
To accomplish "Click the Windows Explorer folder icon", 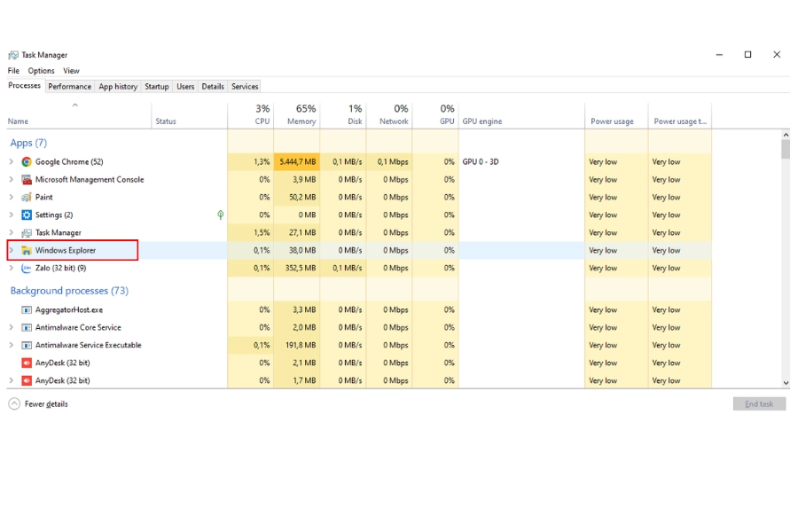I will [27, 250].
